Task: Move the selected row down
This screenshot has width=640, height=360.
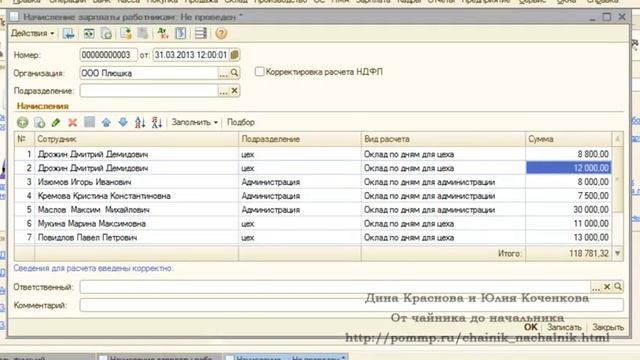Action: (x=123, y=122)
